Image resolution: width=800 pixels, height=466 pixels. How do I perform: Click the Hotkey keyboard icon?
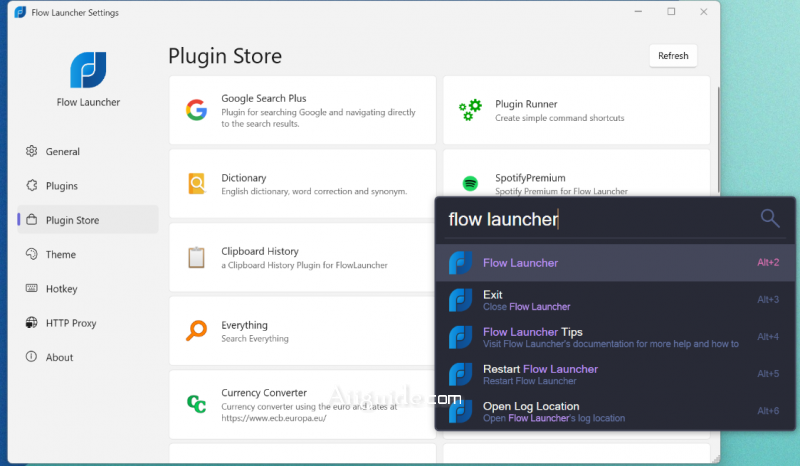click(x=32, y=288)
